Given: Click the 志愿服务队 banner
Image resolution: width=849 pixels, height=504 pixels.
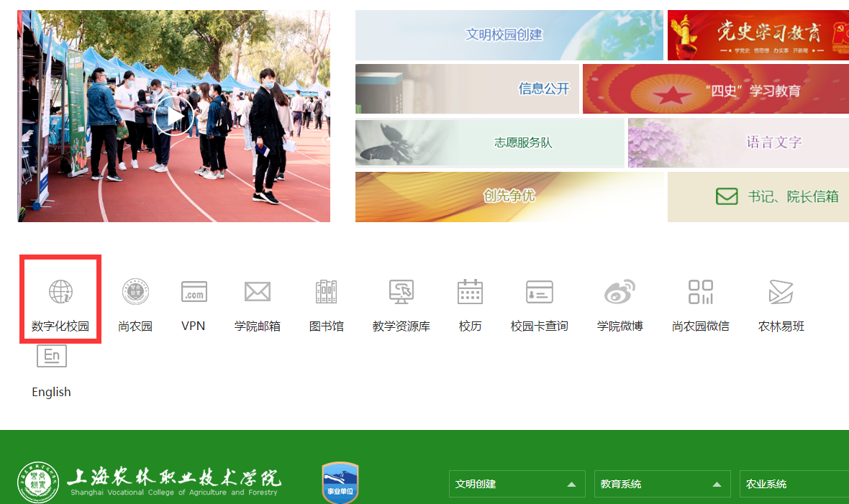Looking at the screenshot, I should 489,142.
